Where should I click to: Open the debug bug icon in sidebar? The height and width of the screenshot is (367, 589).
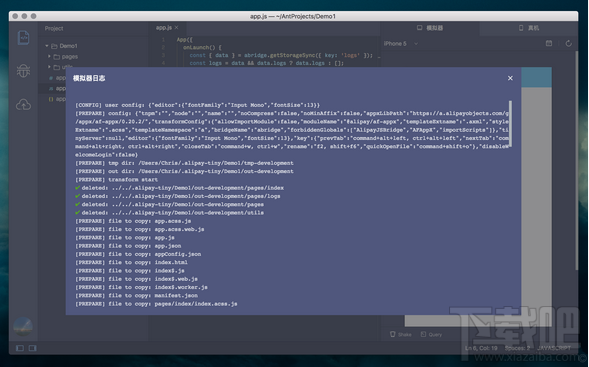[23, 70]
